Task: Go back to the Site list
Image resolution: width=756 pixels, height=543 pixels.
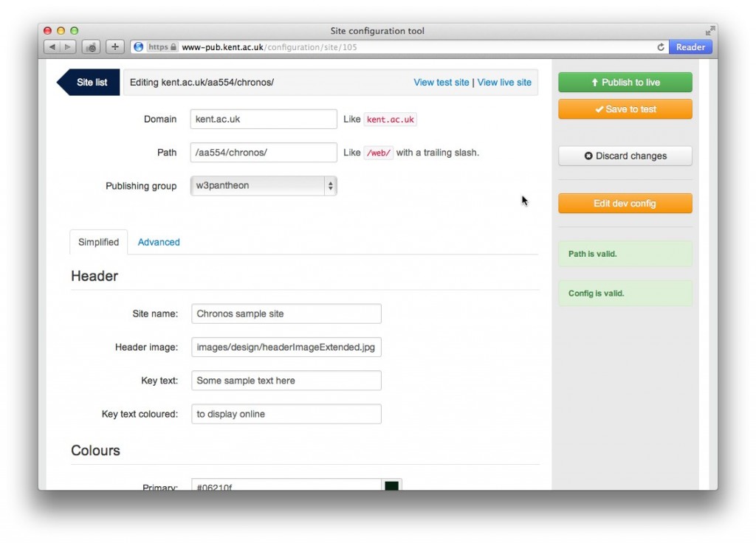Action: [90, 83]
